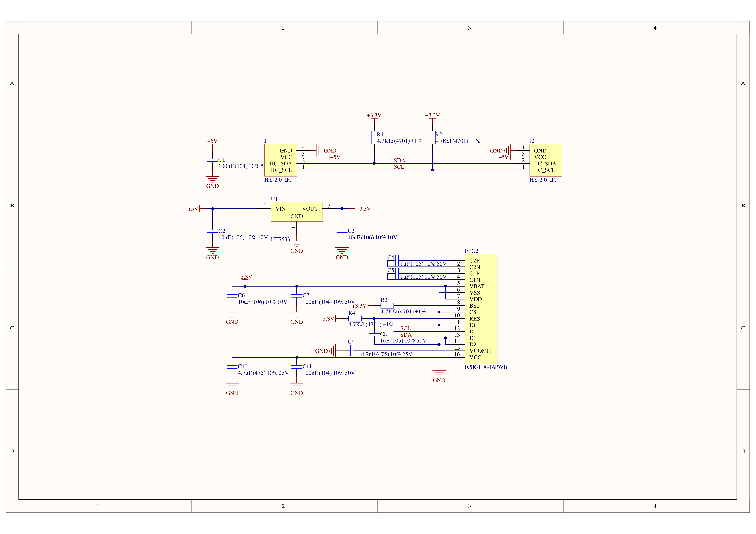Click C8 value 1uF (105) 10% 50V

tap(403, 341)
